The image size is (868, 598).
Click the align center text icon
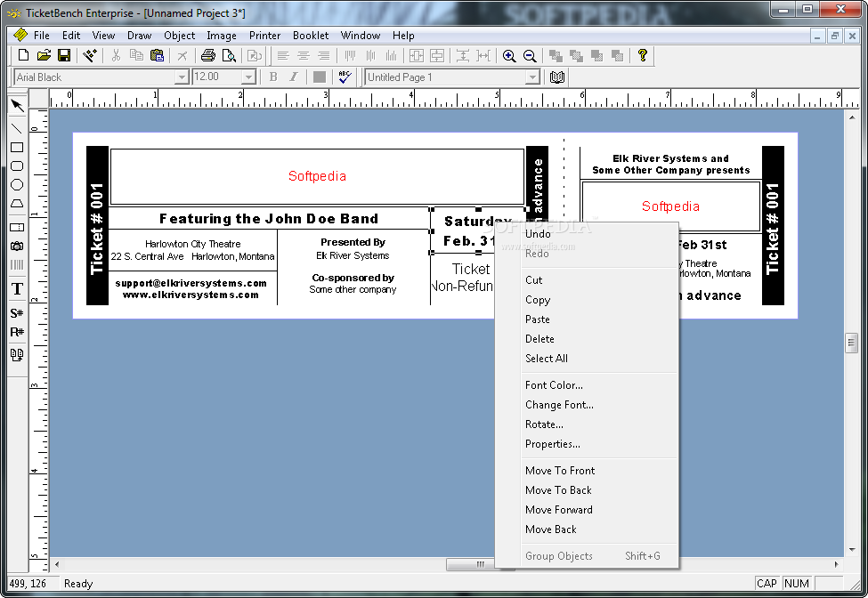coord(304,56)
